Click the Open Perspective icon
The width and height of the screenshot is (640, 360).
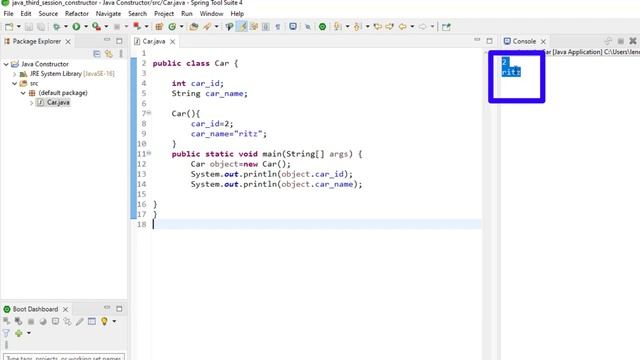[x=446, y=27]
